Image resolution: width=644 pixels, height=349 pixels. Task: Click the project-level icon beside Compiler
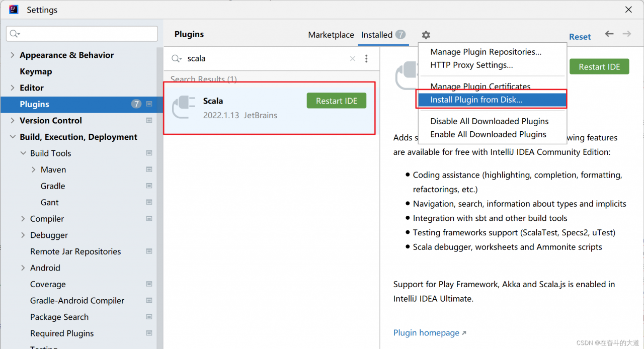click(149, 219)
